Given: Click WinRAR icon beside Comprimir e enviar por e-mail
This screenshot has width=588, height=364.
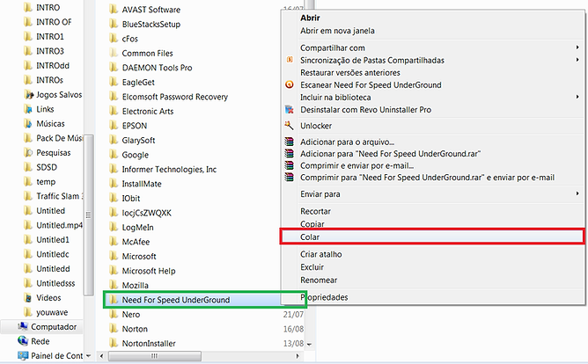Looking at the screenshot, I should click(x=289, y=165).
